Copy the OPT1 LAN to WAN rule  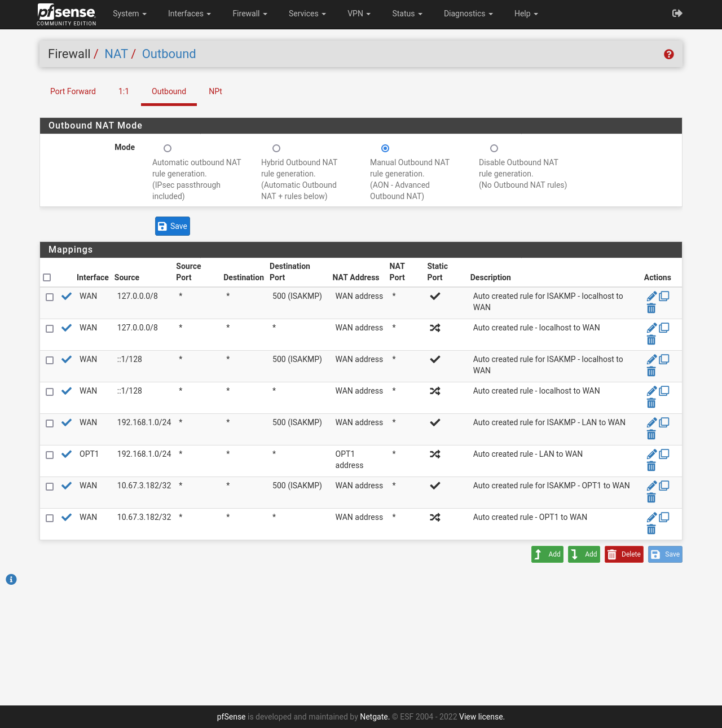(x=664, y=454)
